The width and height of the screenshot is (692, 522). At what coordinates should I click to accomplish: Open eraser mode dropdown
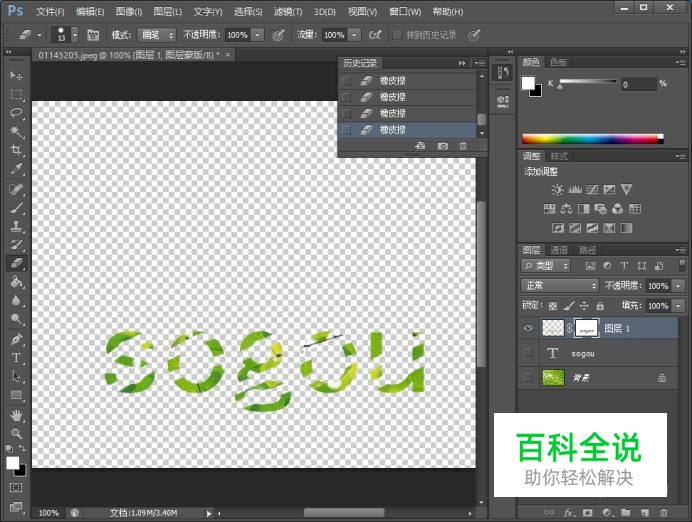(157, 35)
